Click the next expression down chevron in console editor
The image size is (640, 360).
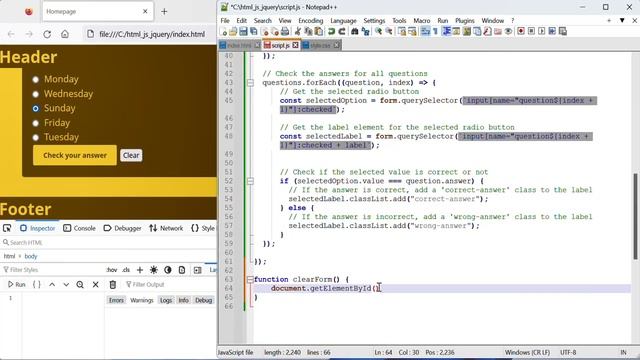point(66,284)
